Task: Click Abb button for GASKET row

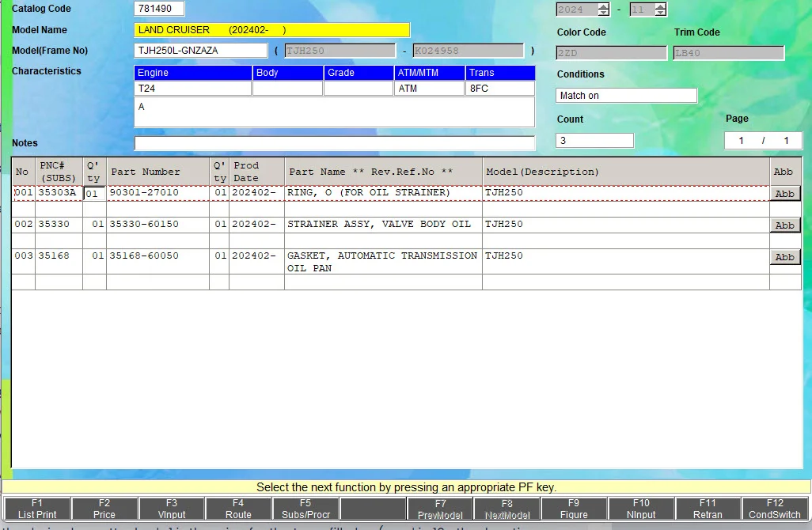Action: (784, 257)
